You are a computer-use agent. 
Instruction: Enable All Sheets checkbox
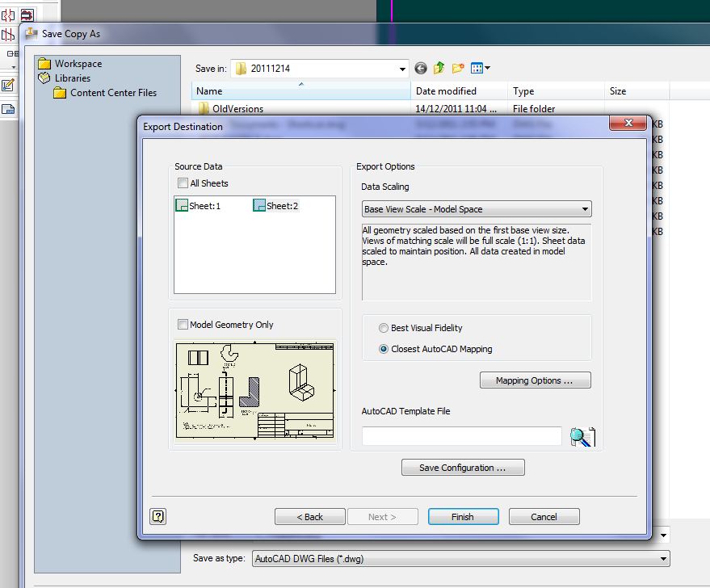183,183
